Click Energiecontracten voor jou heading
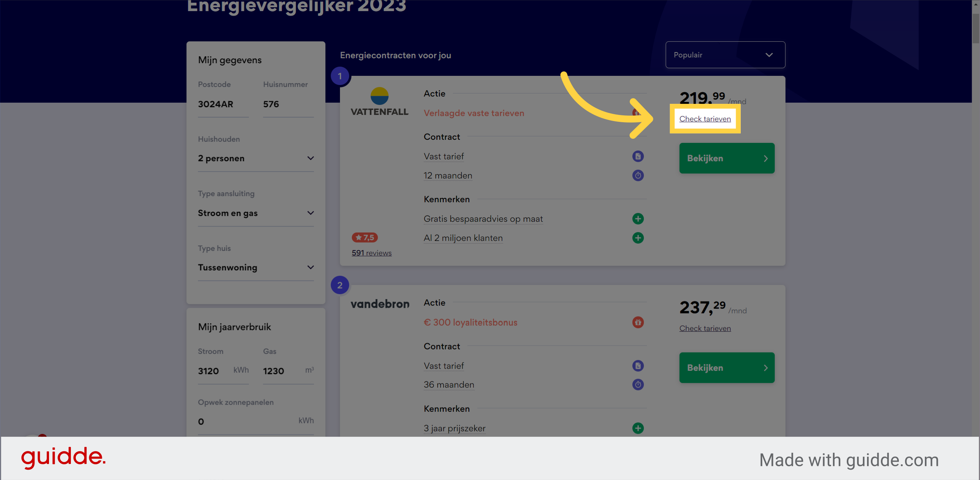 click(395, 55)
